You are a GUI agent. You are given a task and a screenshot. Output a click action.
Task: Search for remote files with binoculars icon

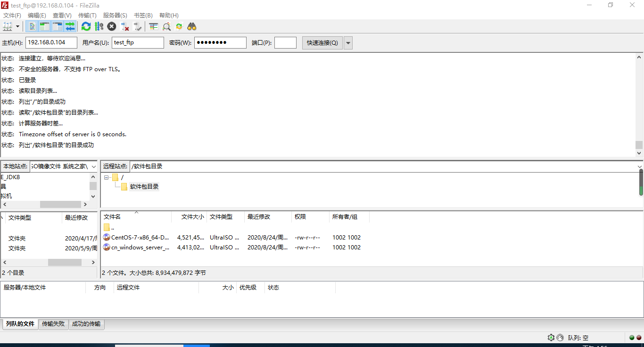pyautogui.click(x=191, y=26)
